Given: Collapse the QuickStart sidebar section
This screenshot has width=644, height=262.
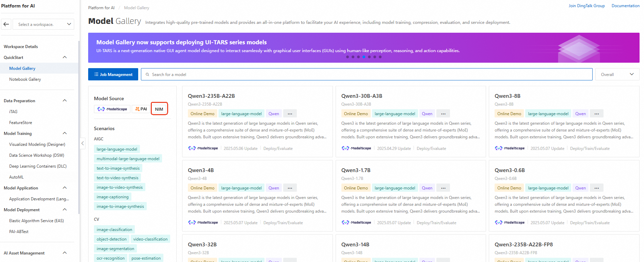Looking at the screenshot, I should tap(65, 57).
